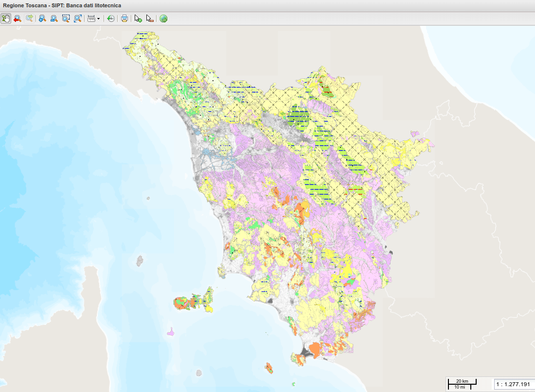Click the globe icon in toolbar
Image resolution: width=535 pixels, height=392 pixels.
[x=163, y=18]
